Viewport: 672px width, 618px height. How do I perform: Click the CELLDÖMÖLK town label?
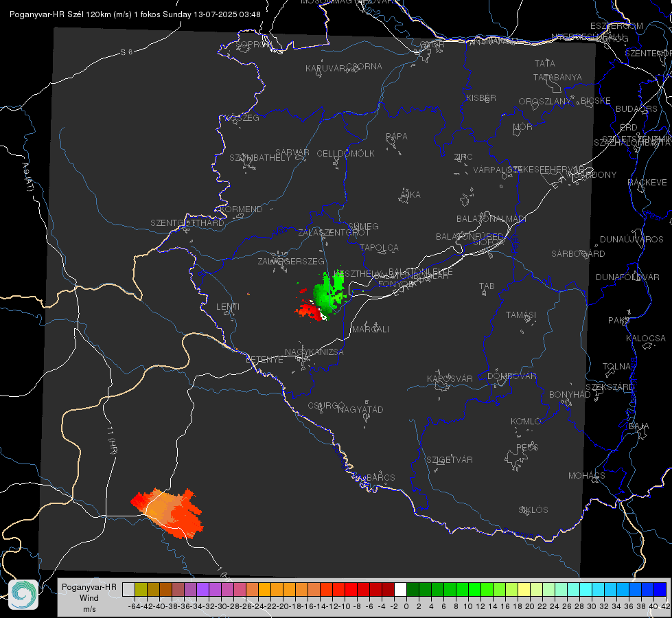[x=345, y=154]
